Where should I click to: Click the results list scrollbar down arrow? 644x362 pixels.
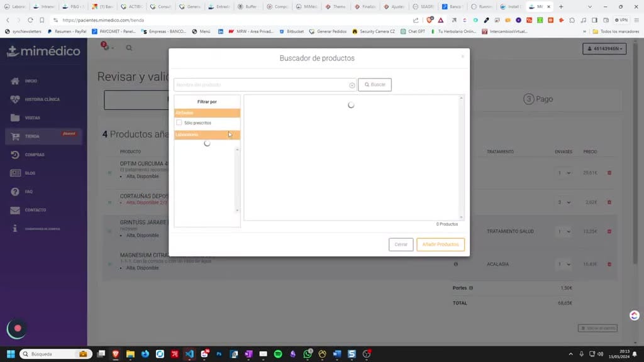click(x=461, y=217)
